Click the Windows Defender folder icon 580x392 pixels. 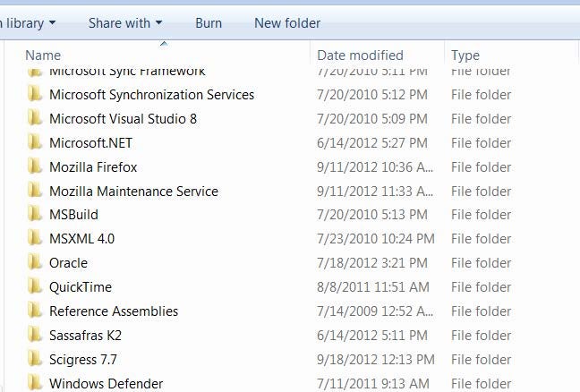35,383
